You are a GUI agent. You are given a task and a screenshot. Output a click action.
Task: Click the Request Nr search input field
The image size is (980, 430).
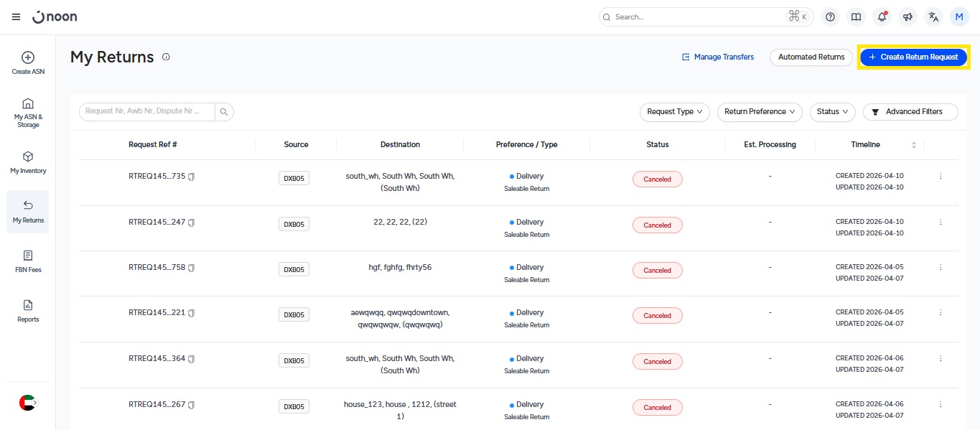(147, 111)
